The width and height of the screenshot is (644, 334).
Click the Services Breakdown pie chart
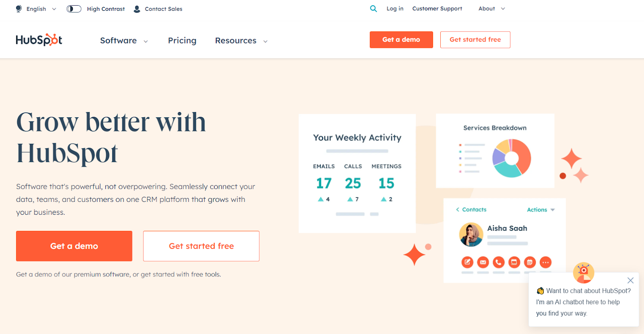tap(512, 158)
